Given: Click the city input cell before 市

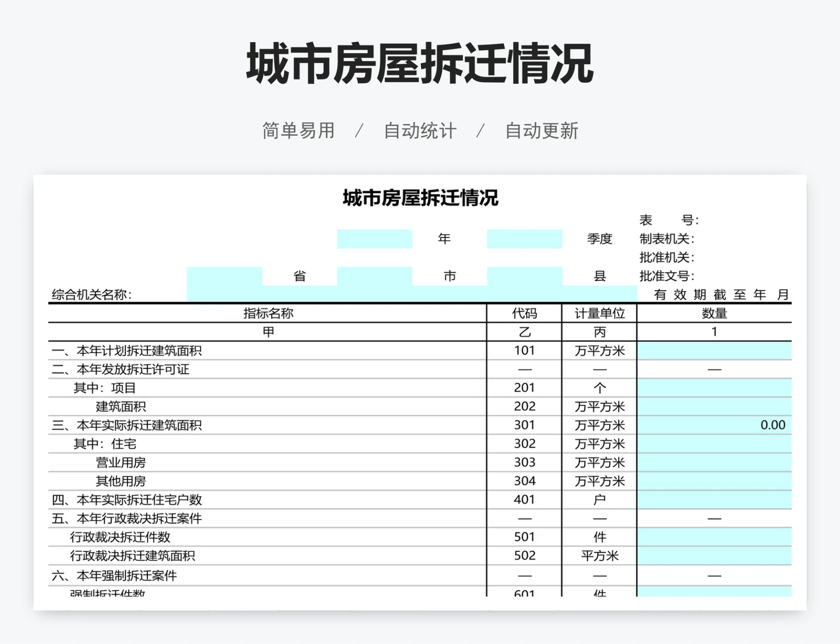Looking at the screenshot, I should 374,276.
